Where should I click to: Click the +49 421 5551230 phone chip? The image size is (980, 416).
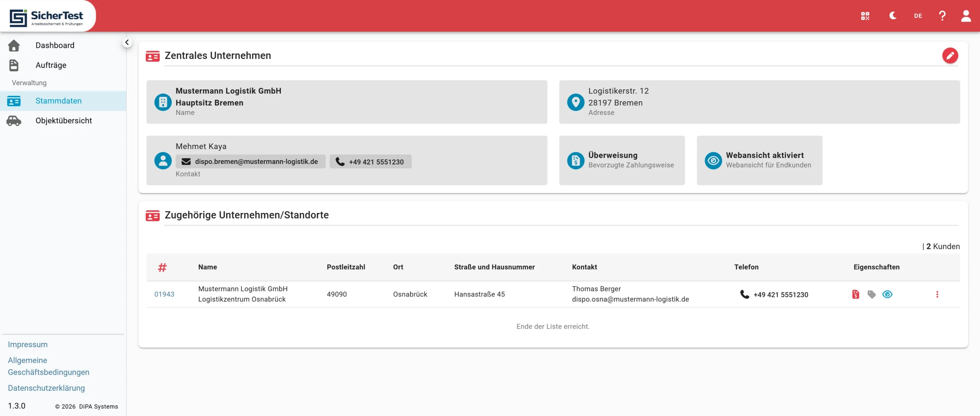click(370, 162)
